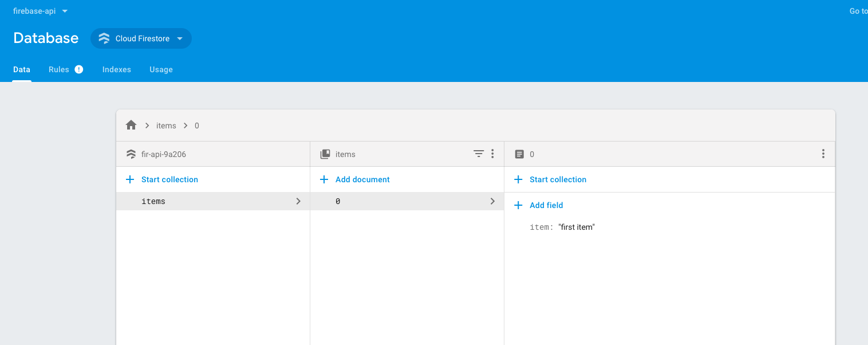The width and height of the screenshot is (868, 345).
Task: Open the three-dot menu for items collection
Action: point(492,154)
